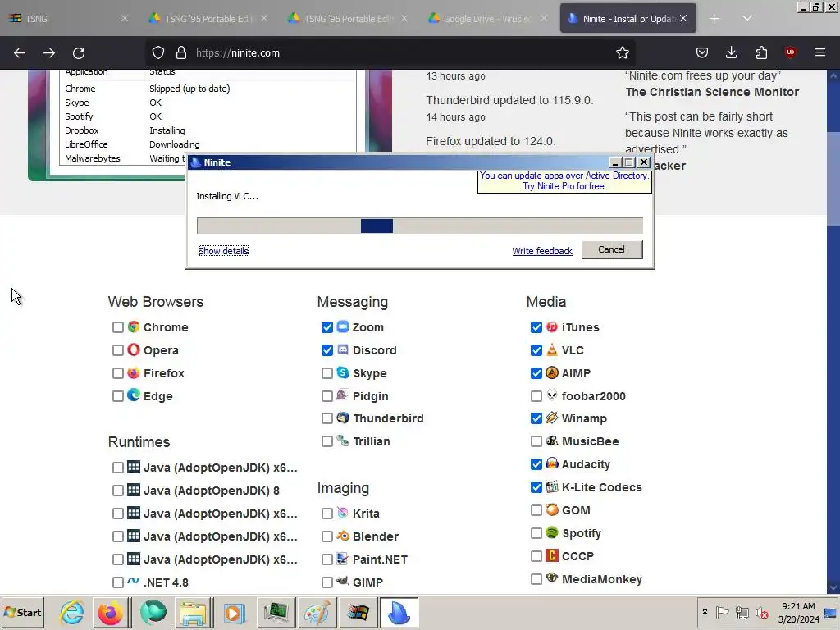Viewport: 840px width, 630px height.
Task: Close the Ninite browser tab
Action: (x=683, y=19)
